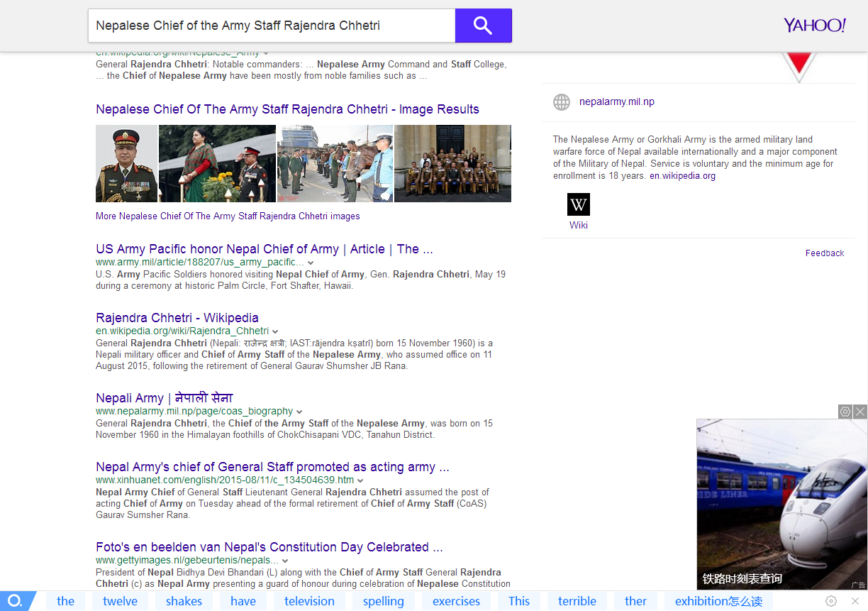Image resolution: width=868 pixels, height=611 pixels.
Task: Select suggestion word 'exercises'
Action: 457,601
